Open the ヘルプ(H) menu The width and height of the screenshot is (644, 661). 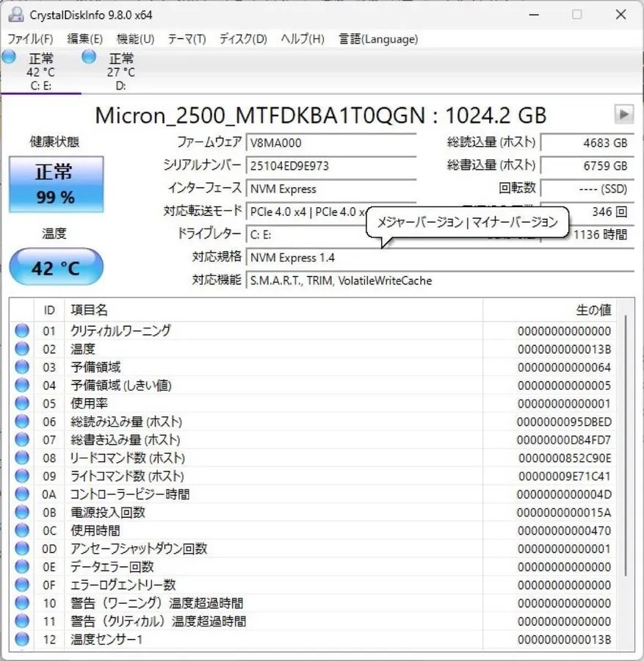[303, 39]
